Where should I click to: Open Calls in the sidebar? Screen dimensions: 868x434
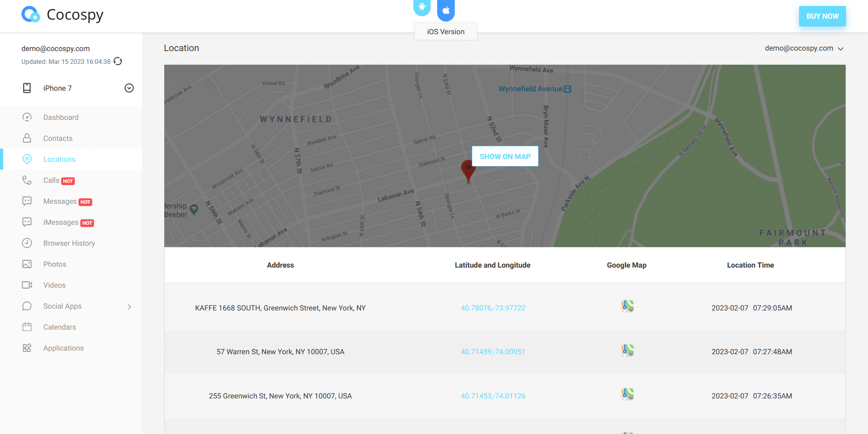coord(71,180)
